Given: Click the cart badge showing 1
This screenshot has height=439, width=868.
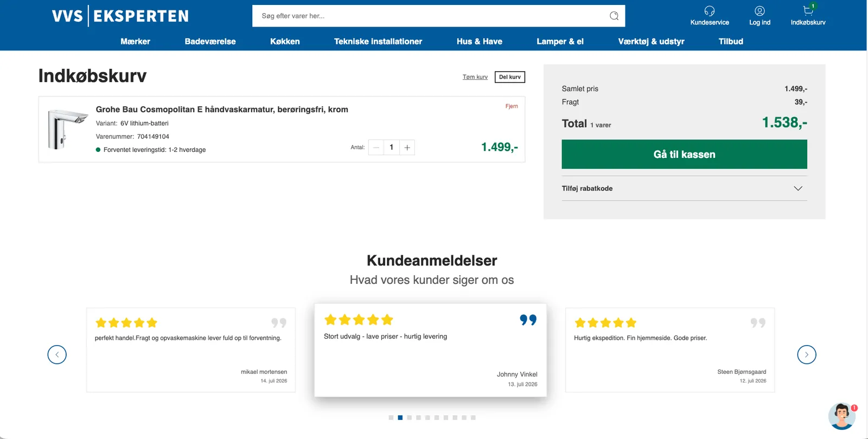Looking at the screenshot, I should [x=813, y=6].
